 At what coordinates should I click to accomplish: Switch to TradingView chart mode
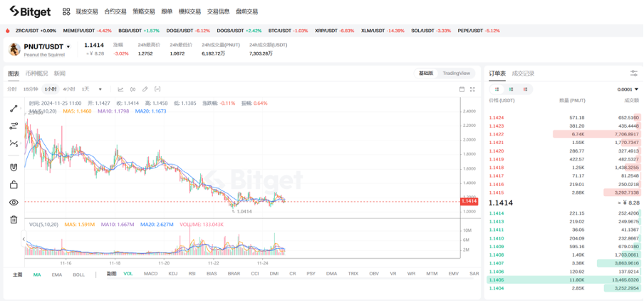(x=456, y=73)
